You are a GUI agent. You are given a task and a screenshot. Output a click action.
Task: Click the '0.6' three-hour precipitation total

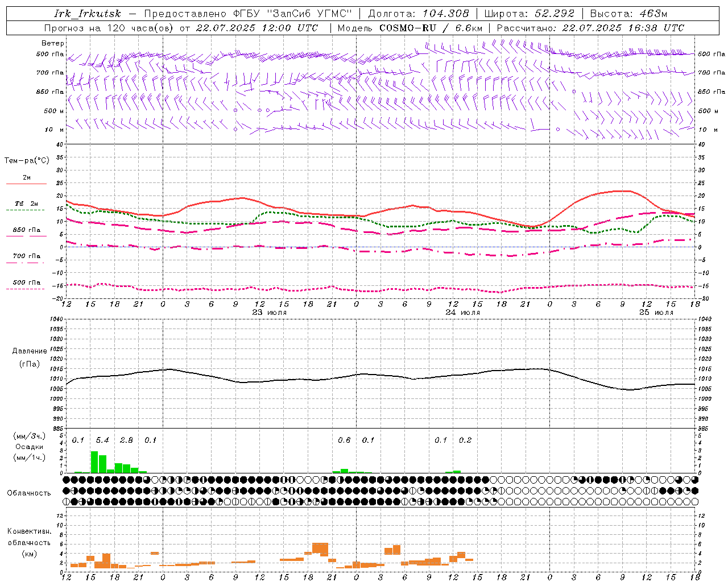tap(344, 440)
